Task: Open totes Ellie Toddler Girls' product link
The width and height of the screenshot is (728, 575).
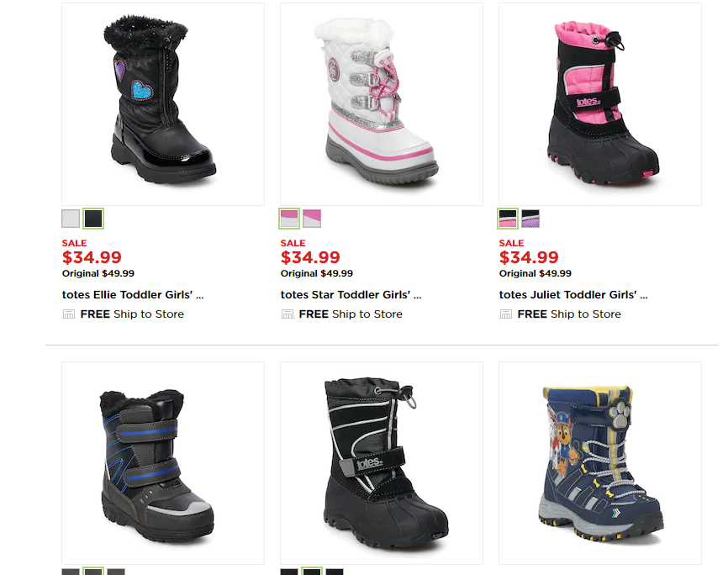Action: (133, 295)
